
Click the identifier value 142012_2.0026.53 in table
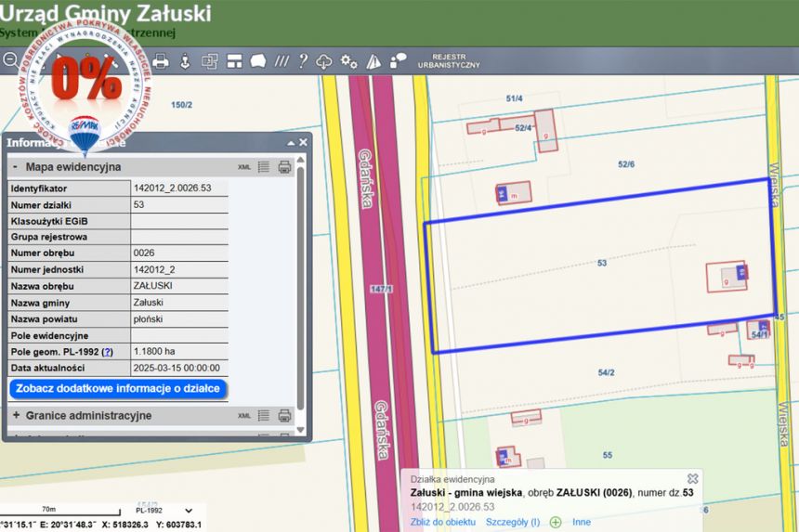coord(172,188)
